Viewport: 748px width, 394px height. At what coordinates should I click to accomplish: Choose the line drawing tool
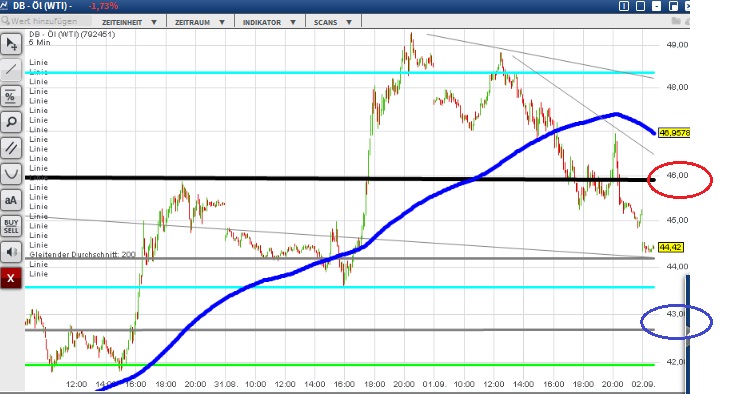pyautogui.click(x=11, y=71)
